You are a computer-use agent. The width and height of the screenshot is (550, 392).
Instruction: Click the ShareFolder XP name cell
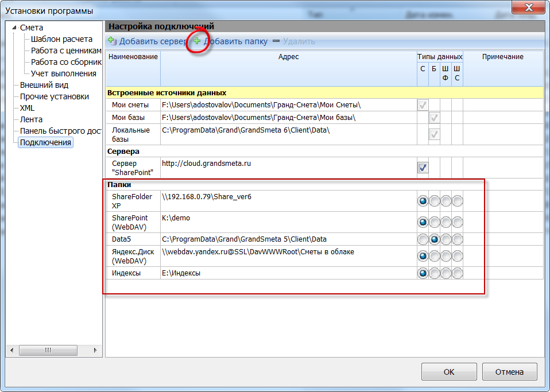tap(133, 201)
